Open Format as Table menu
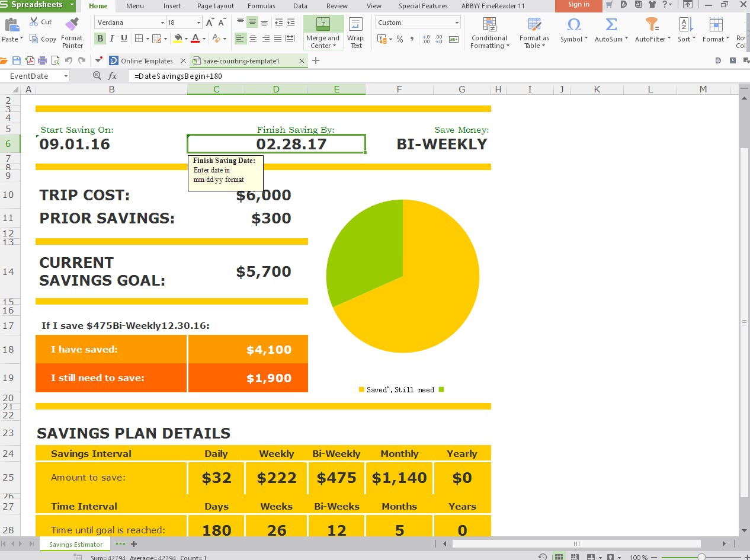This screenshot has height=560, width=750. [x=534, y=33]
